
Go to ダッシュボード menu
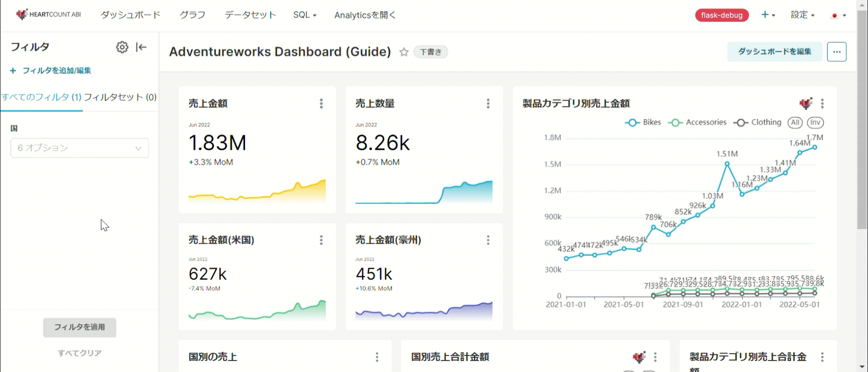pos(131,15)
